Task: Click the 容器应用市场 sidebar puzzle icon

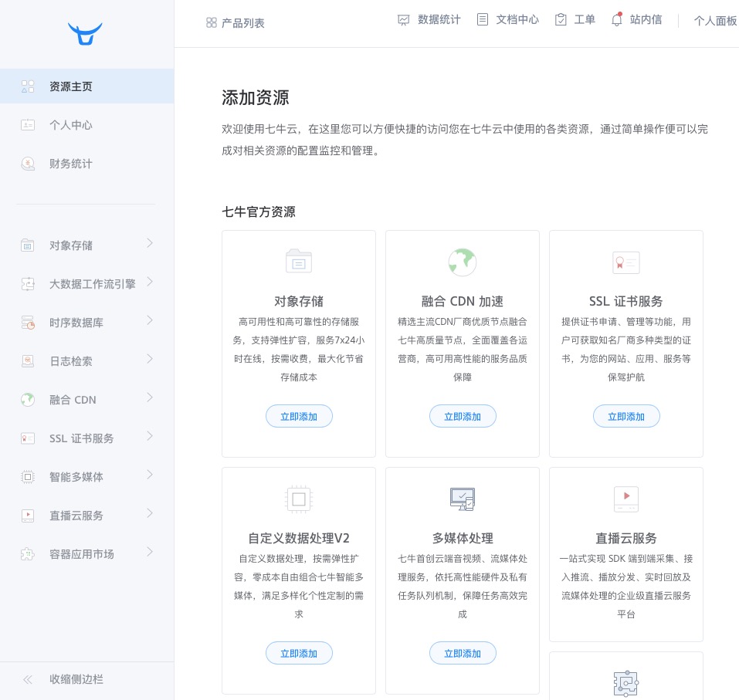Action: coord(28,554)
